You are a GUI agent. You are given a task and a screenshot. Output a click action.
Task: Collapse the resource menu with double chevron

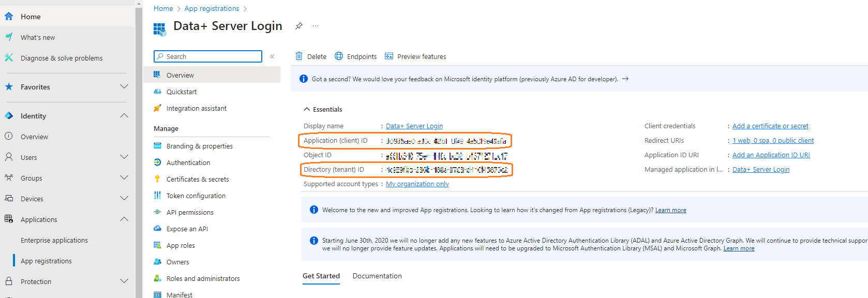coord(272,56)
